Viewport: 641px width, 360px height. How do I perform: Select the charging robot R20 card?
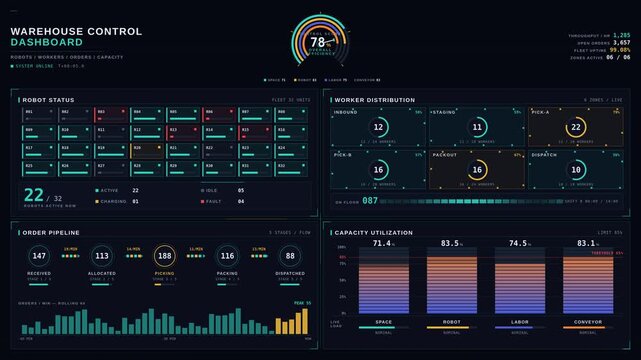(147, 151)
